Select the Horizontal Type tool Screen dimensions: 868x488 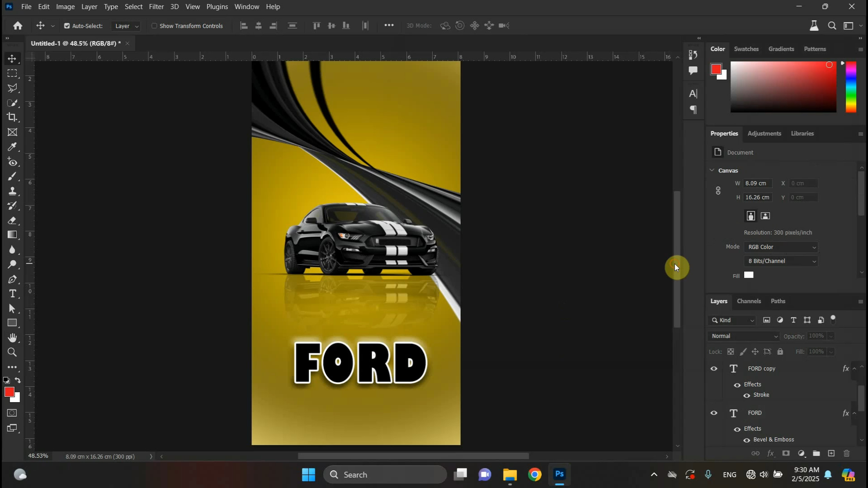pyautogui.click(x=12, y=294)
